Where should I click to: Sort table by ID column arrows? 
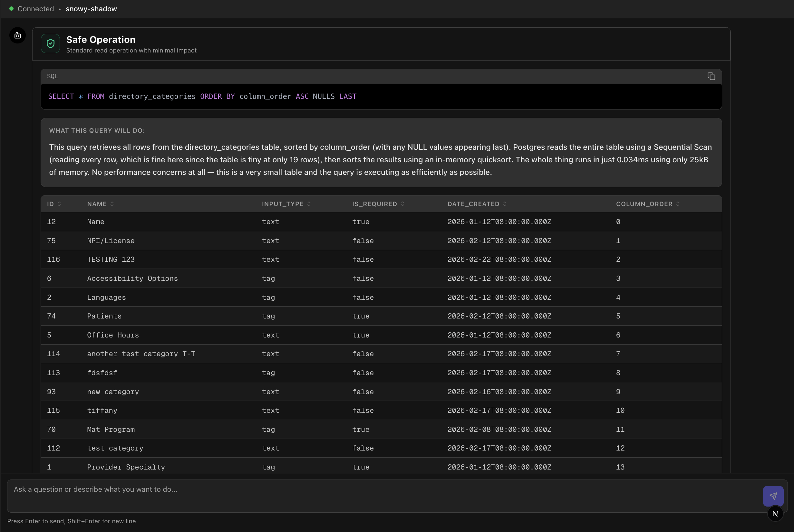coord(59,204)
